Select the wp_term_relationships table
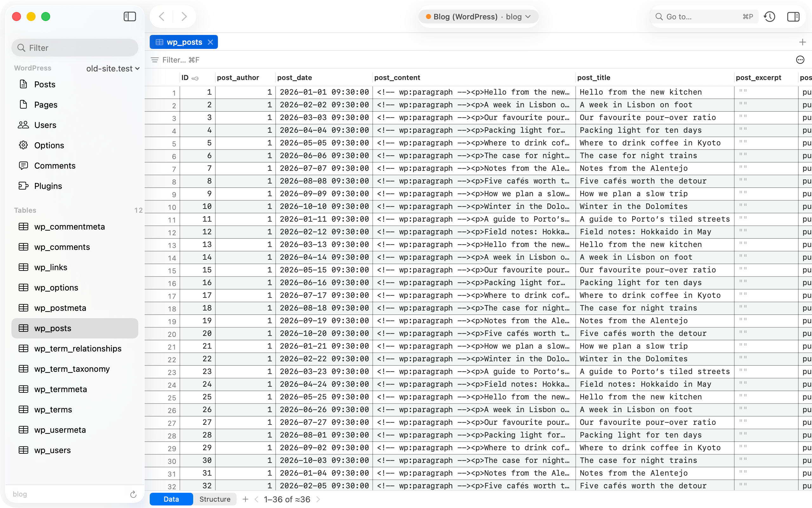This screenshot has width=812, height=508. 75,349
